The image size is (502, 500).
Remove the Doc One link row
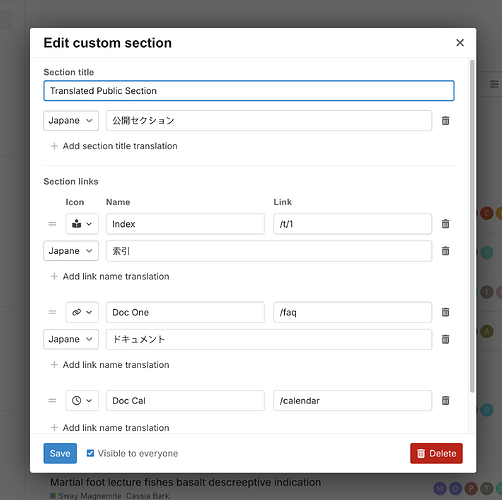(445, 312)
